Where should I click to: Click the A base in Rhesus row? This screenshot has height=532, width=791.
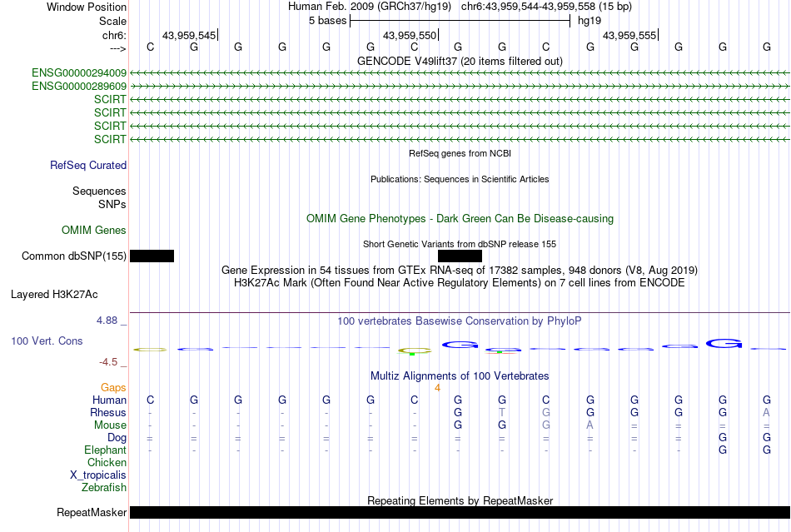766,412
